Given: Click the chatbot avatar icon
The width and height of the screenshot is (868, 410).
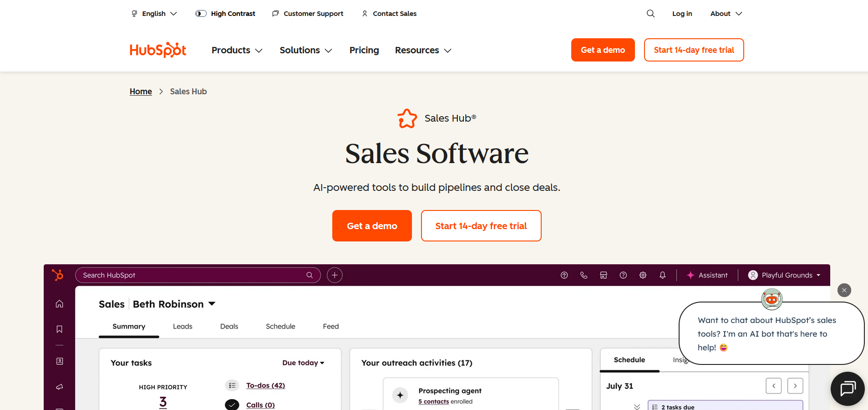Looking at the screenshot, I should pyautogui.click(x=772, y=299).
